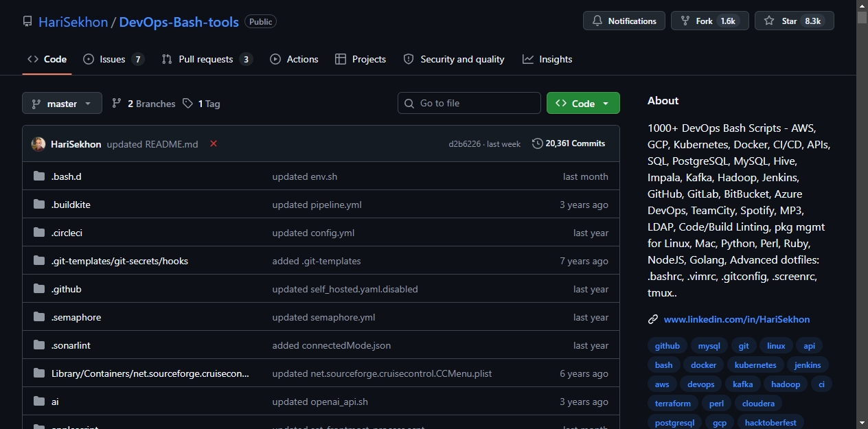Open the Library/Containers folder
Image resolution: width=868 pixels, height=429 pixels.
coord(150,373)
